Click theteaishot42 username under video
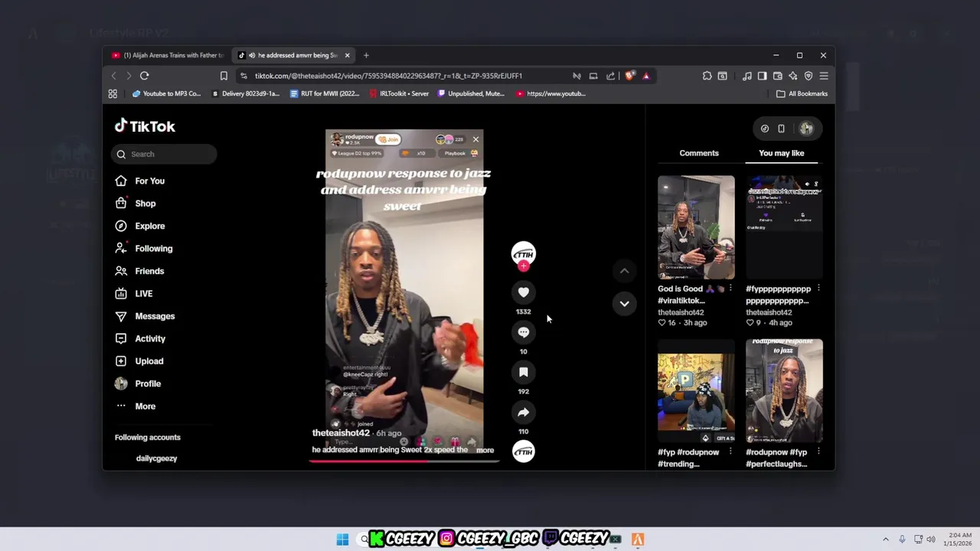The width and height of the screenshot is (980, 551). click(x=341, y=433)
